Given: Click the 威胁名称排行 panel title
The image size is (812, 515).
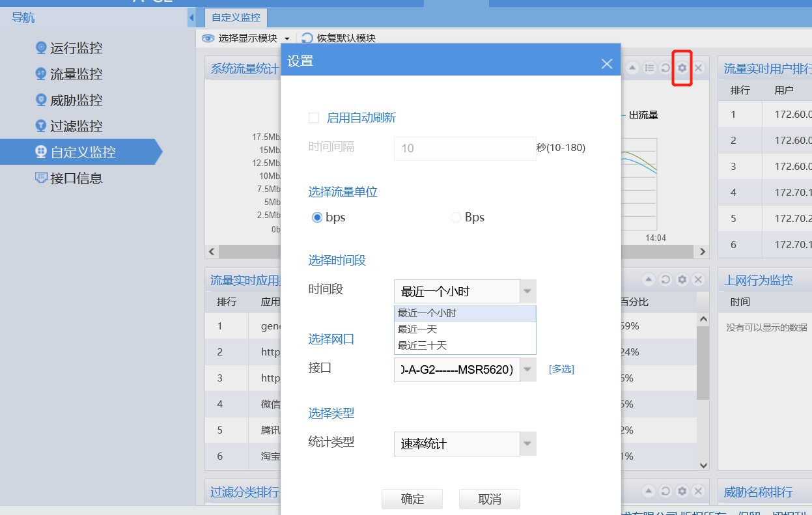Looking at the screenshot, I should click(759, 492).
